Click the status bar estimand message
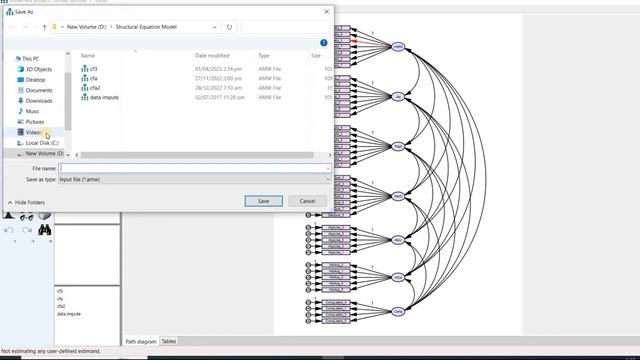 pos(51,351)
